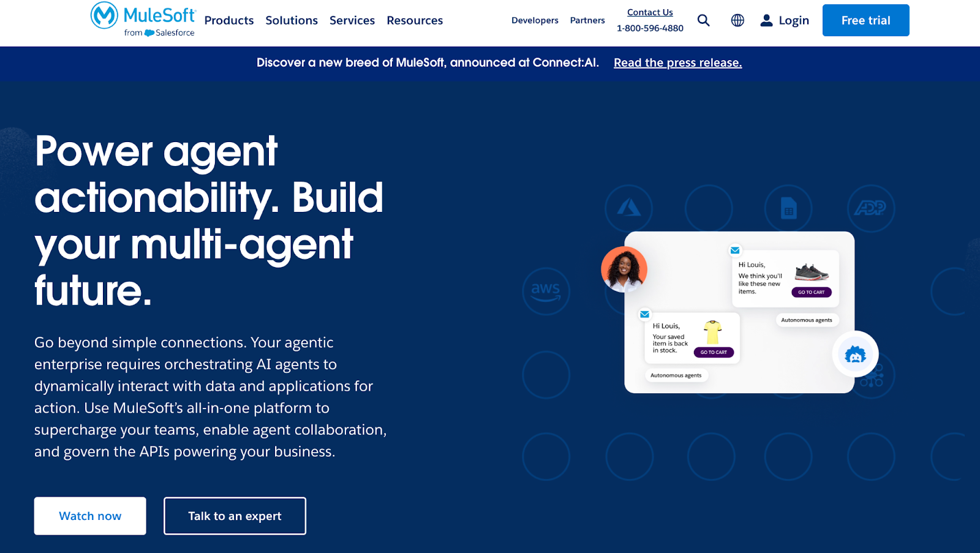Click the AWS circle icon

point(546,291)
